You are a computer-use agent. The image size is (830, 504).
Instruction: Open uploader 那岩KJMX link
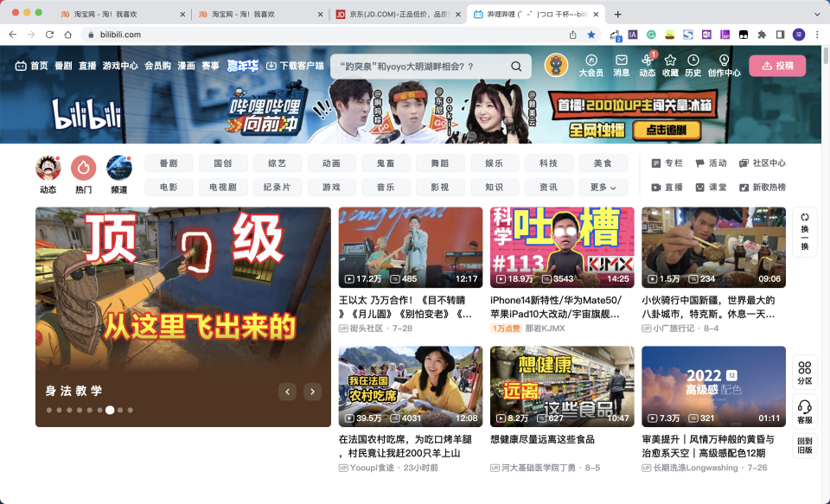coord(545,329)
